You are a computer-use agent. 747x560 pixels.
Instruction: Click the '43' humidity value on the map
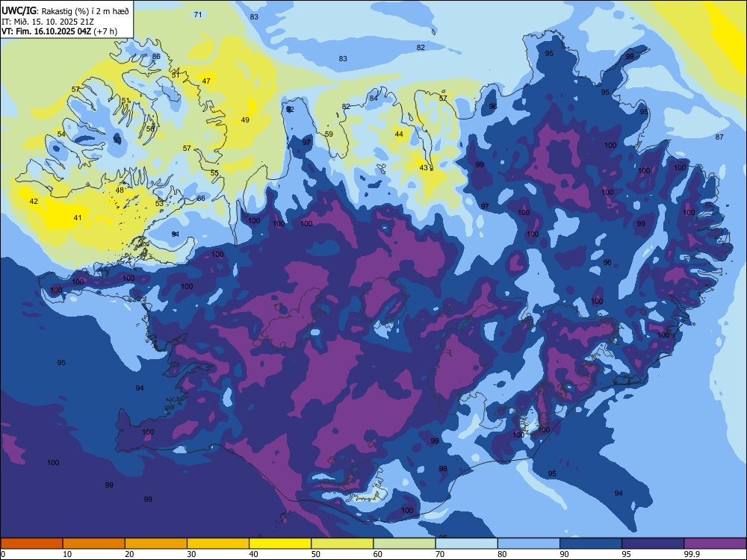coord(424,167)
